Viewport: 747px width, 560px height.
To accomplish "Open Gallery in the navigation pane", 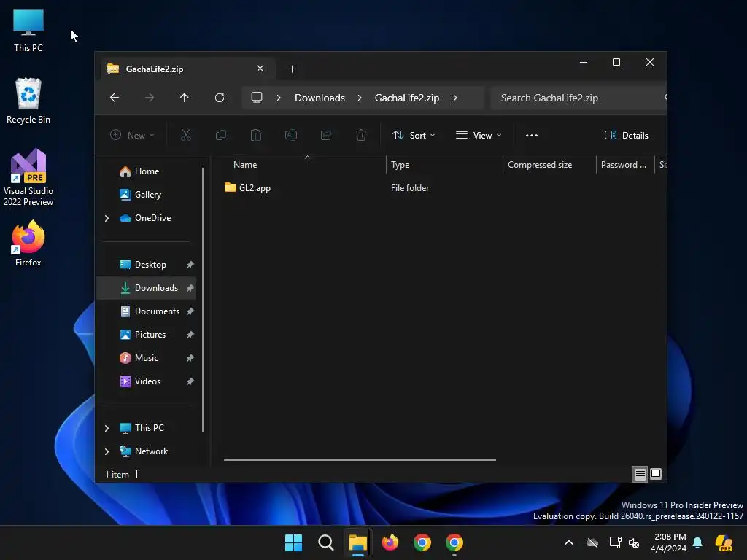I will pyautogui.click(x=147, y=195).
